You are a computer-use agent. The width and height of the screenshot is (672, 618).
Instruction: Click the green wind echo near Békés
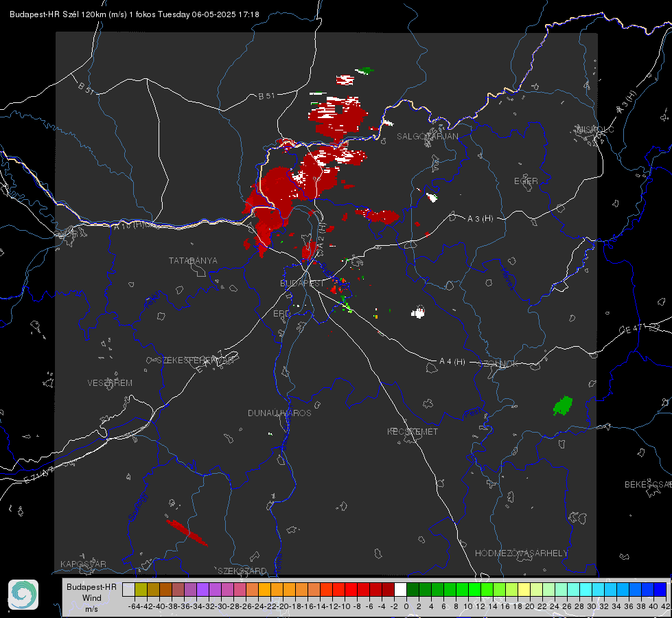click(x=563, y=406)
